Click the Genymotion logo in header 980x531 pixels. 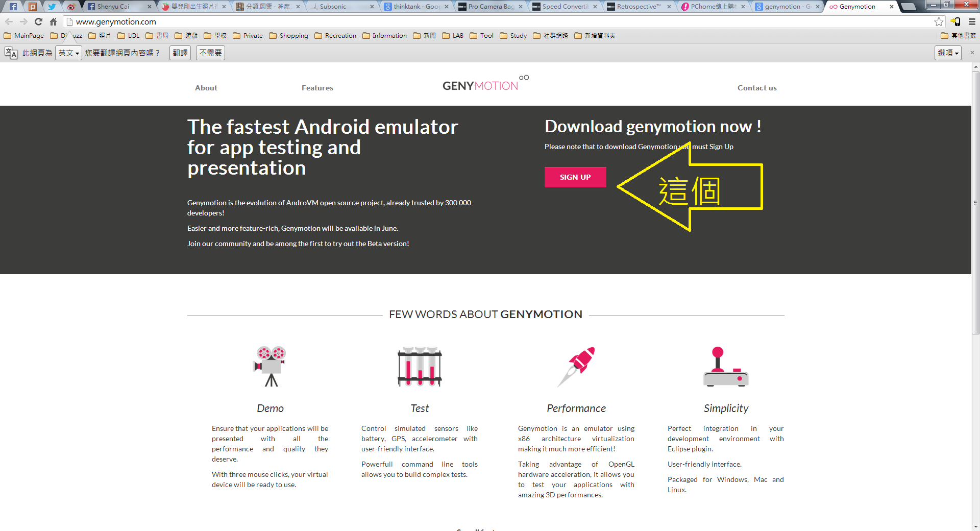pyautogui.click(x=485, y=85)
